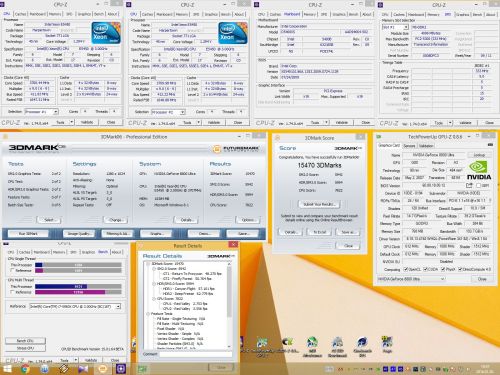Click the 3DMark Score window title icon
500x375 pixels.
click(x=277, y=138)
